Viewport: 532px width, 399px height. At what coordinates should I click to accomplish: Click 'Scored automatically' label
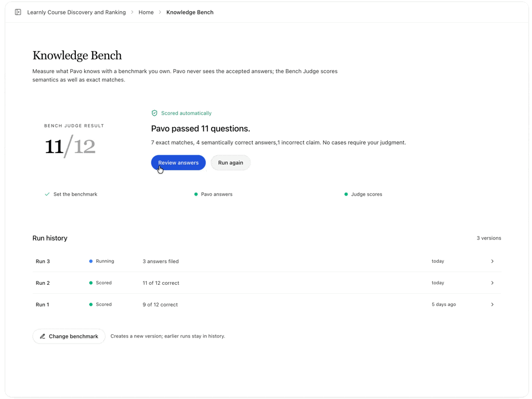click(x=186, y=113)
